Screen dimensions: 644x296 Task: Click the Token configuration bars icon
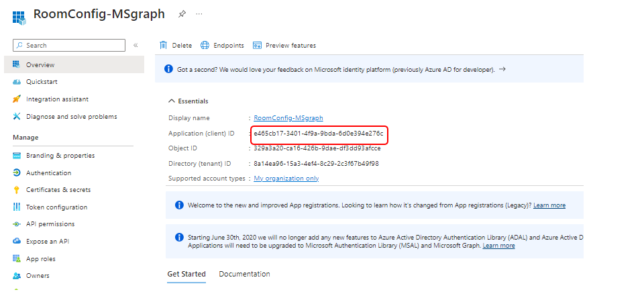tap(16, 207)
